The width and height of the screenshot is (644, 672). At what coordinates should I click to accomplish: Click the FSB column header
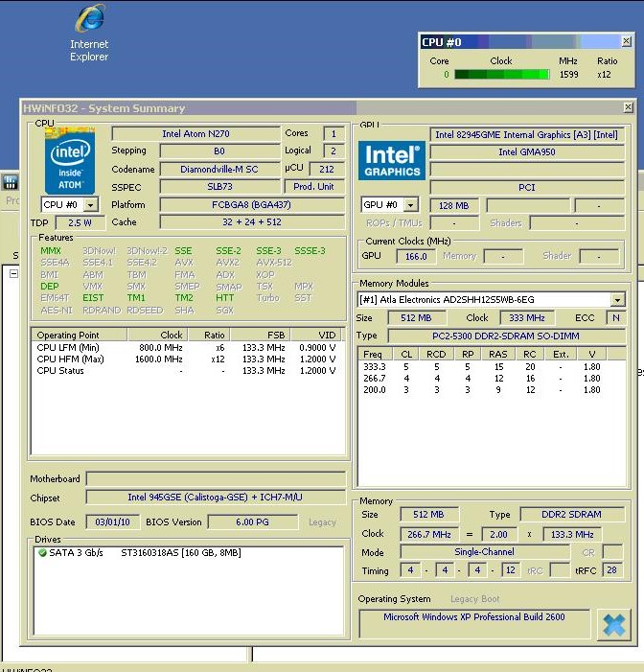pos(261,335)
